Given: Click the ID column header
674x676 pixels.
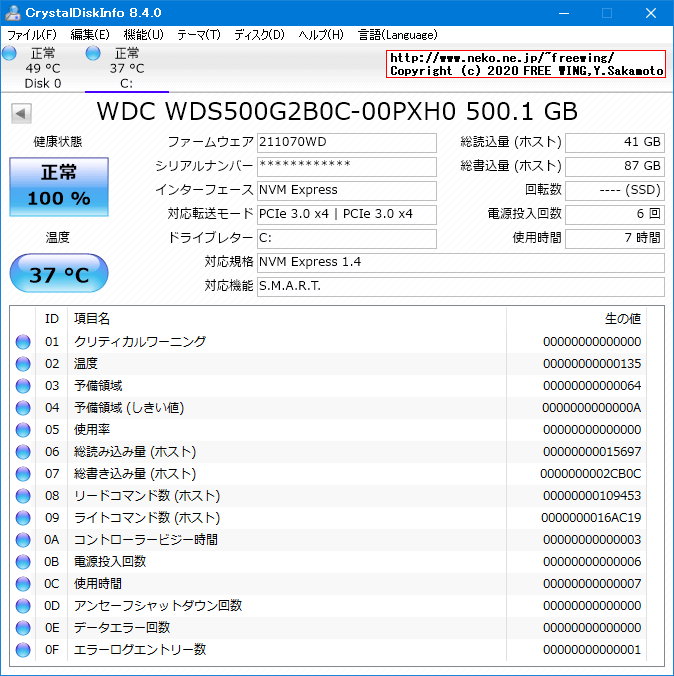Looking at the screenshot, I should pos(52,319).
